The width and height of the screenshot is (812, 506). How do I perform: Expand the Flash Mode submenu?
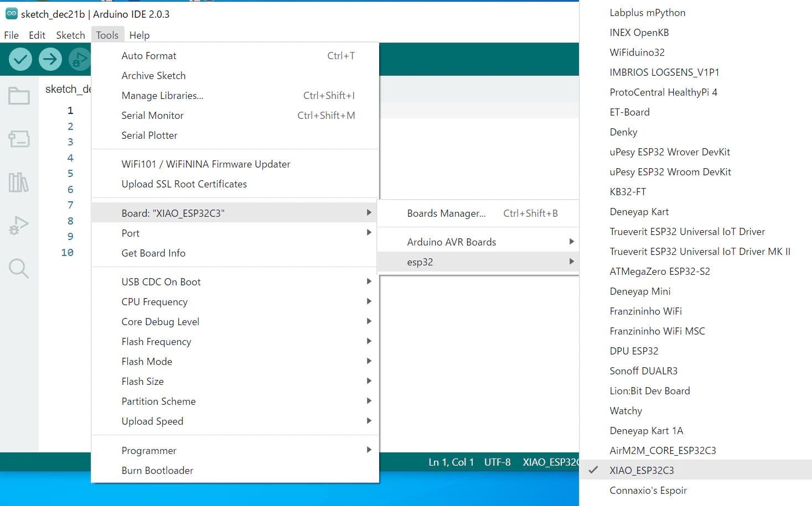click(x=235, y=361)
